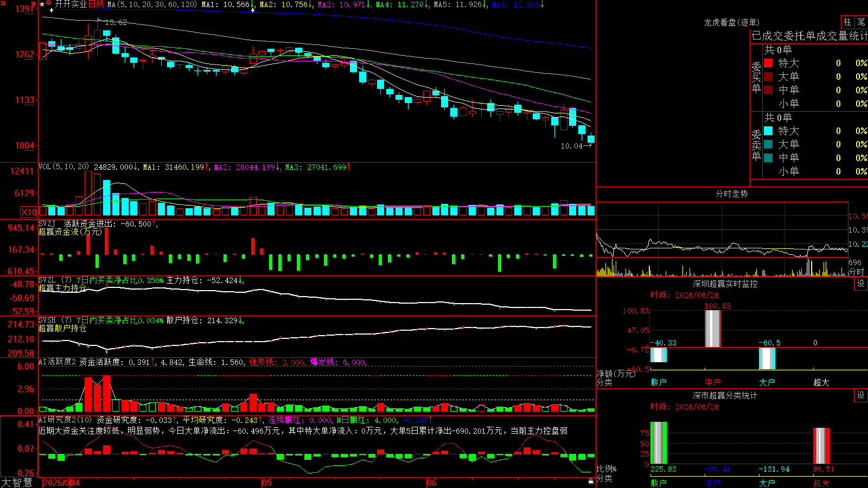
Task: Click the SVZJ indicator name
Action: (47, 223)
